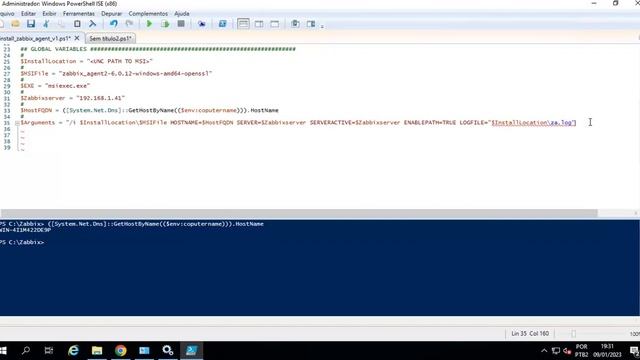Cut the selection with the scissors icon
This screenshot has width=640, height=360.
click(x=46, y=24)
